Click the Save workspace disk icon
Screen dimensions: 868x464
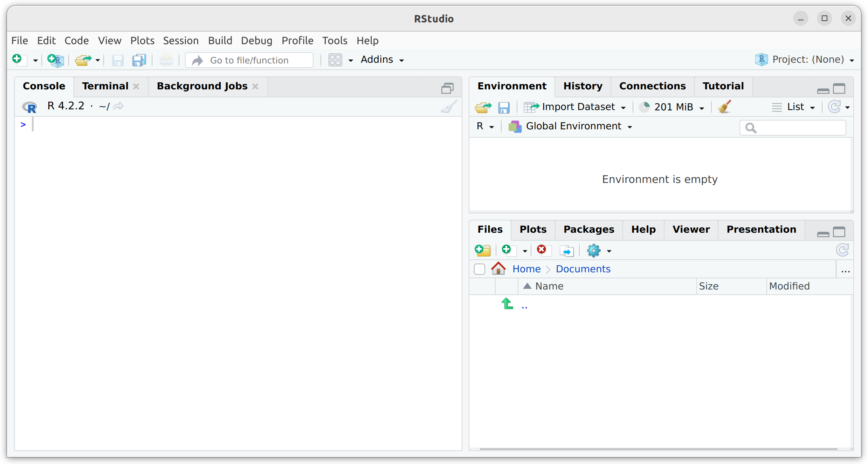(x=504, y=107)
